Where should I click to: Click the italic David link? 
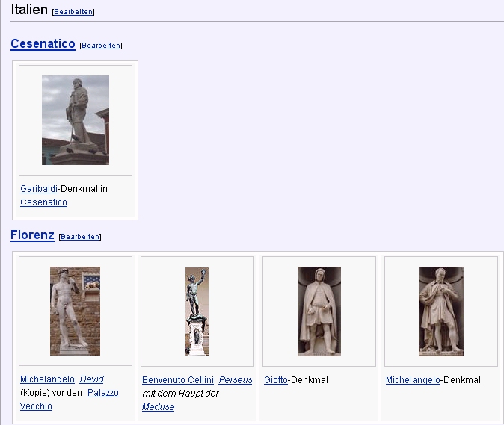click(91, 380)
